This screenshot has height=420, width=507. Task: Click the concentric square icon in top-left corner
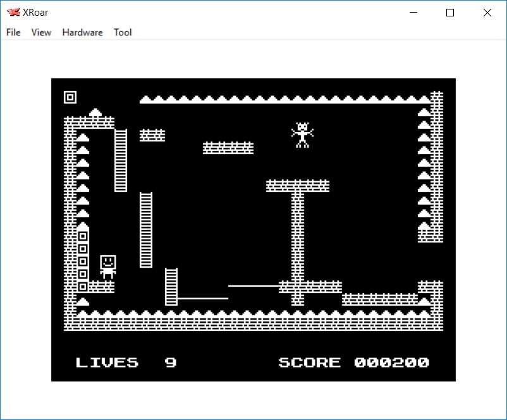pos(70,97)
